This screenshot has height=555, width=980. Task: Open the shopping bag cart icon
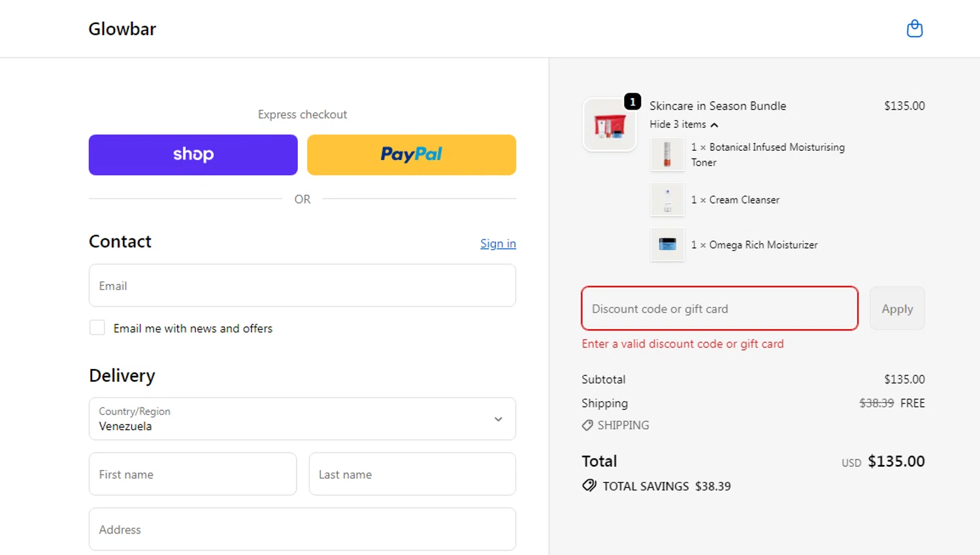(915, 29)
